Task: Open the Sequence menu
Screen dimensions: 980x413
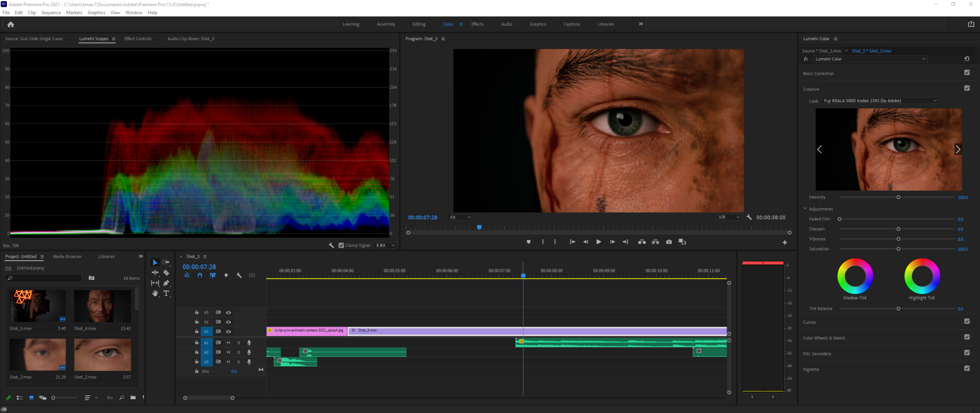Action: [51, 13]
